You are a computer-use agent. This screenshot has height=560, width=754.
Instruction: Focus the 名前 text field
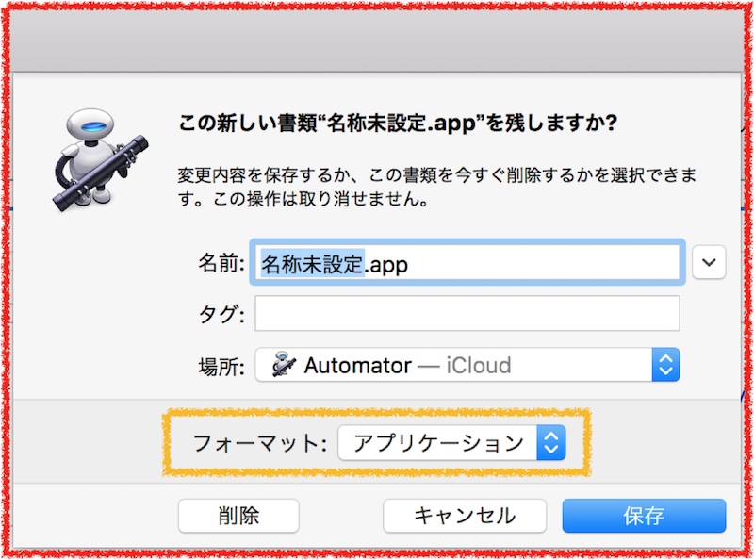(x=467, y=262)
